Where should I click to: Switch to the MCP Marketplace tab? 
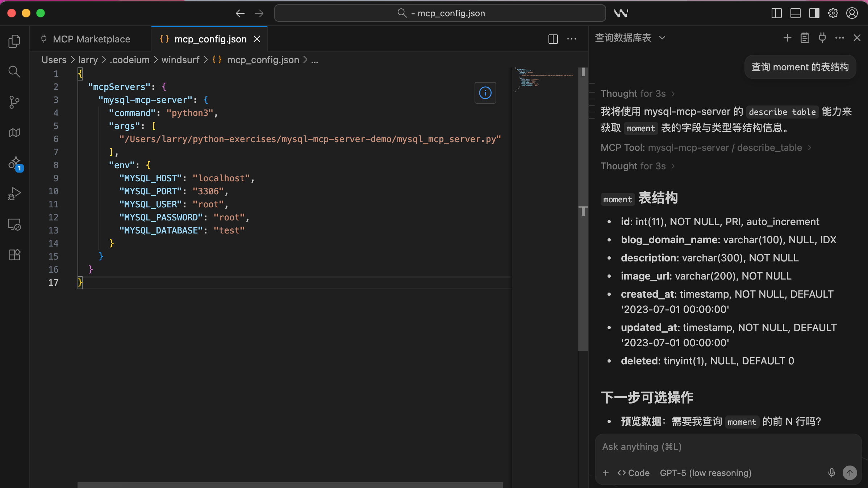91,39
